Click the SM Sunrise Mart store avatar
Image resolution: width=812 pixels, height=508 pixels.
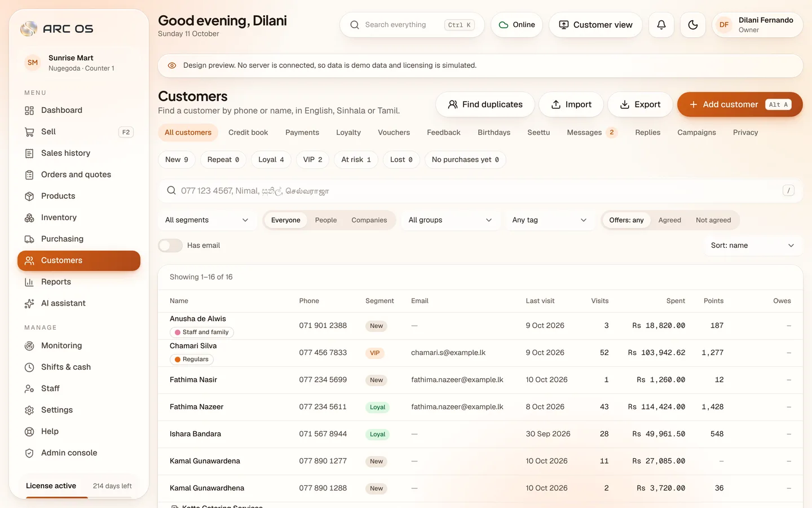coord(33,63)
